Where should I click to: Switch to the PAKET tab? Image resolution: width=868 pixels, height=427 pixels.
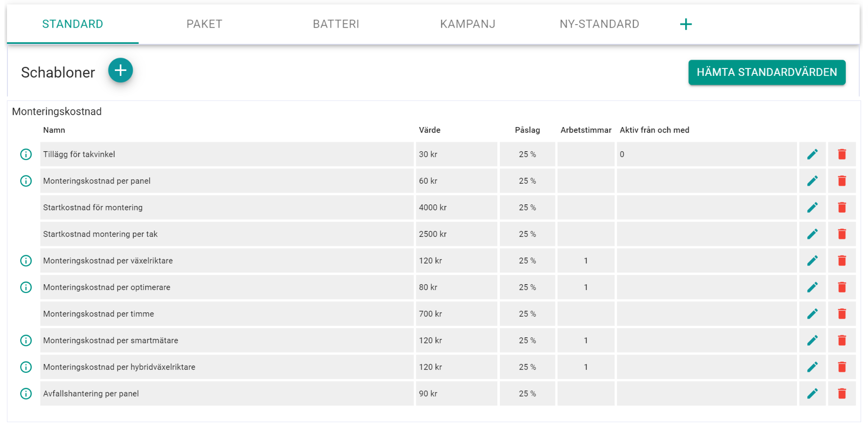[204, 24]
